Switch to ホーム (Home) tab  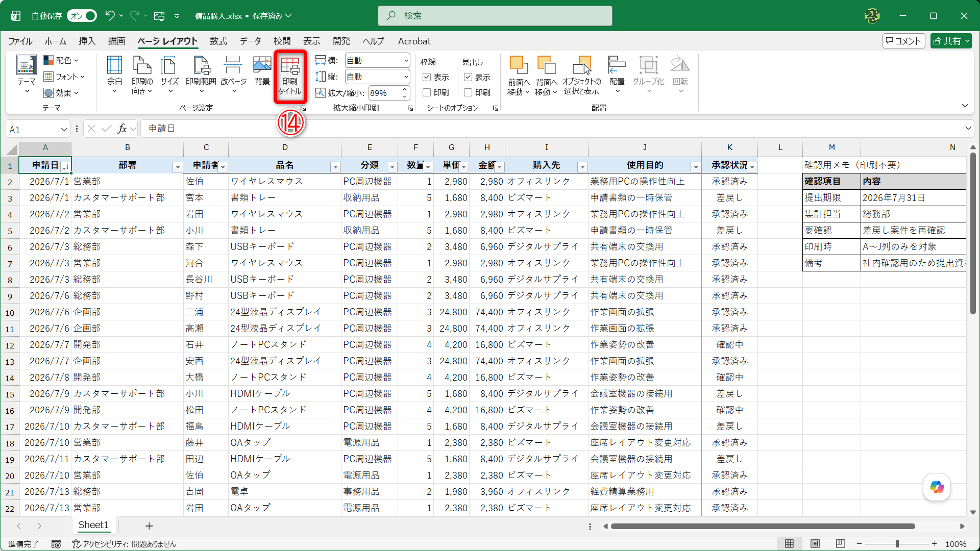click(55, 41)
